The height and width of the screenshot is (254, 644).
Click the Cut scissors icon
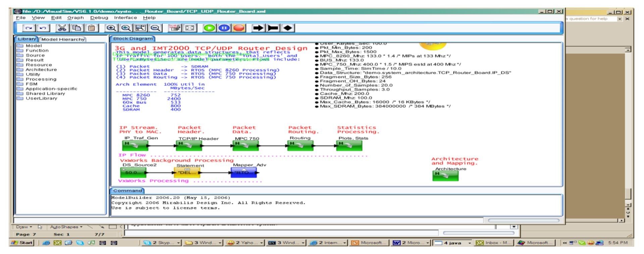[62, 28]
